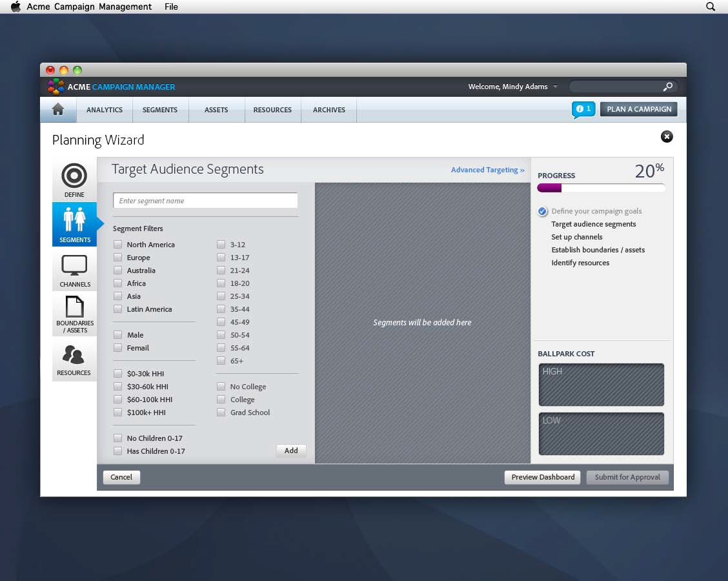Viewport: 728px width, 581px height.
Task: Tick the 55-64 age checkbox
Action: (x=221, y=348)
